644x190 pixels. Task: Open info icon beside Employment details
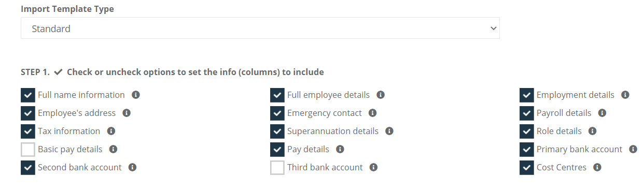[x=625, y=95]
